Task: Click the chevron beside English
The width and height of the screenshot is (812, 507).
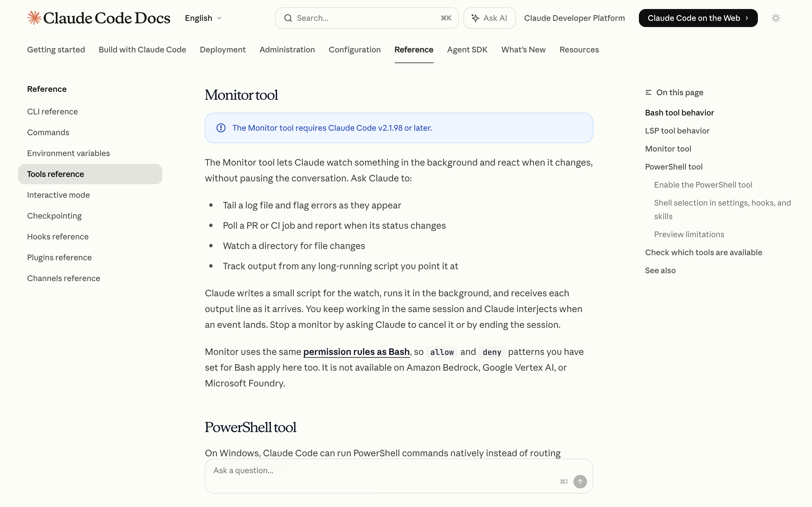Action: point(219,18)
